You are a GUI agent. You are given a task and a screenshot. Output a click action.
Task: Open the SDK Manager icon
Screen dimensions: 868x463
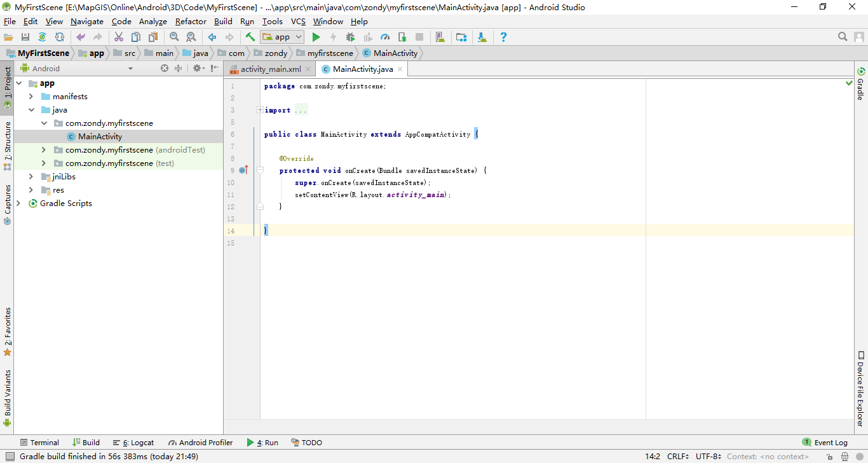coord(482,38)
